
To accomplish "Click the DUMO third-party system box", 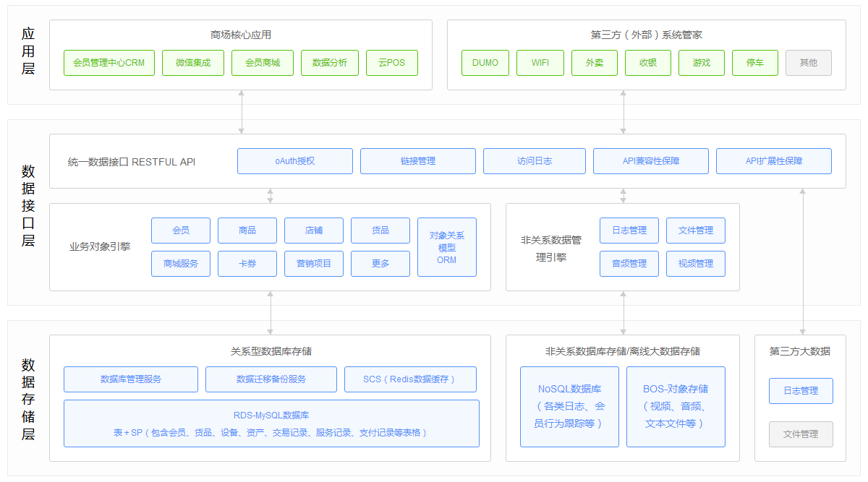I will click(485, 63).
